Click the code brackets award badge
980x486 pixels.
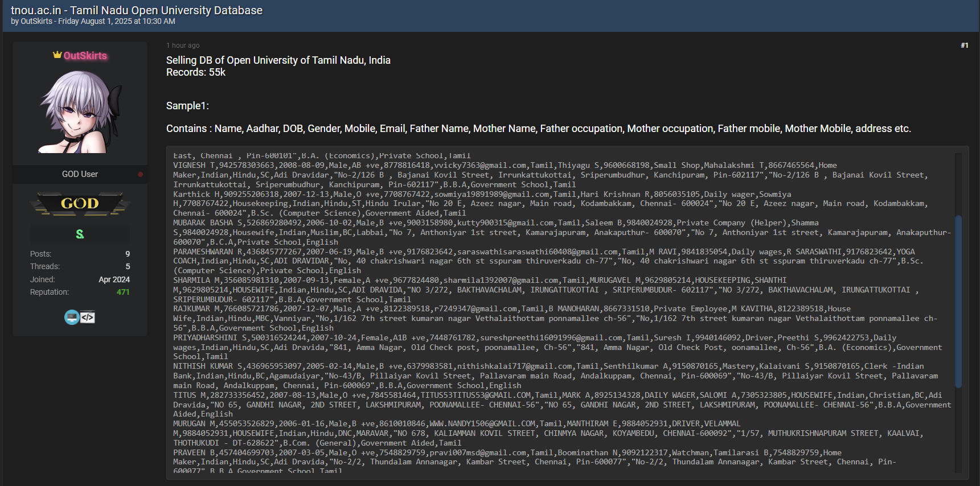(88, 317)
